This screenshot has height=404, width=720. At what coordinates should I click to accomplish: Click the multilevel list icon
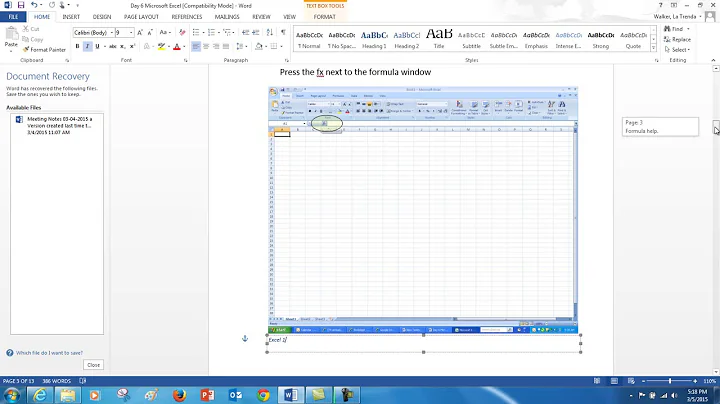pos(228,33)
